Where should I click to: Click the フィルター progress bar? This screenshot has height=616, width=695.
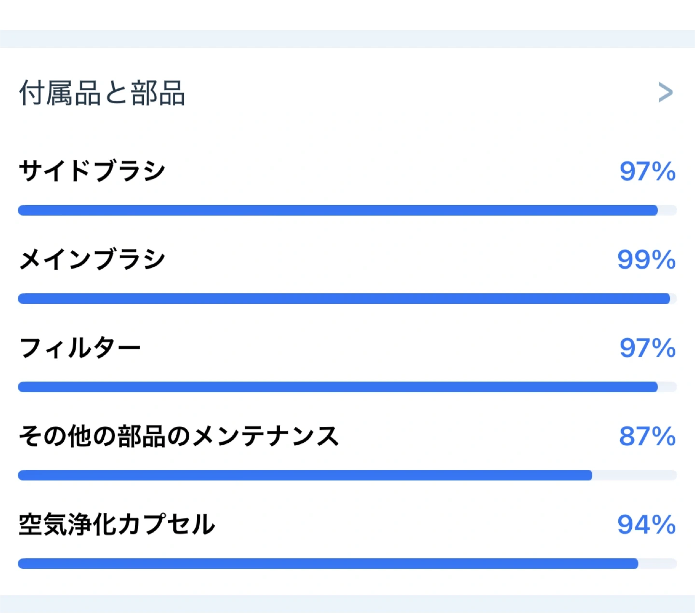(338, 387)
